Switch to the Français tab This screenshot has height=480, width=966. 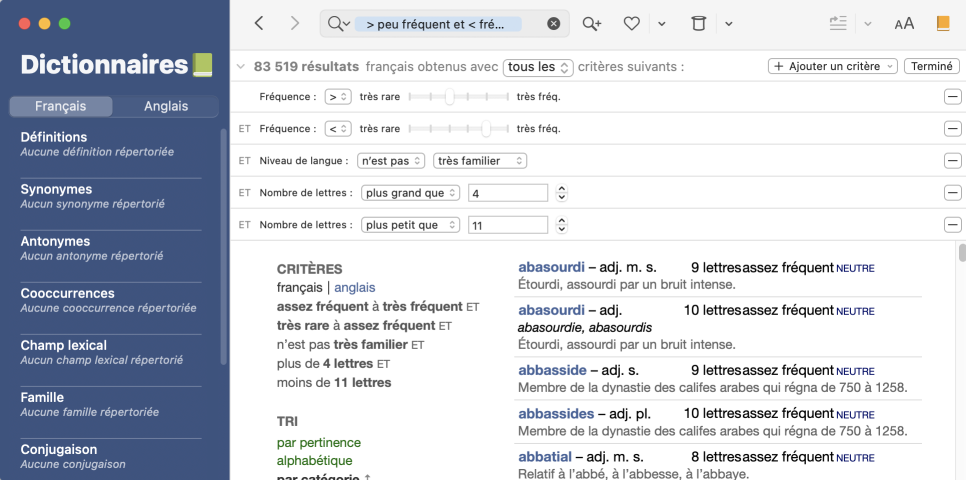pyautogui.click(x=60, y=106)
